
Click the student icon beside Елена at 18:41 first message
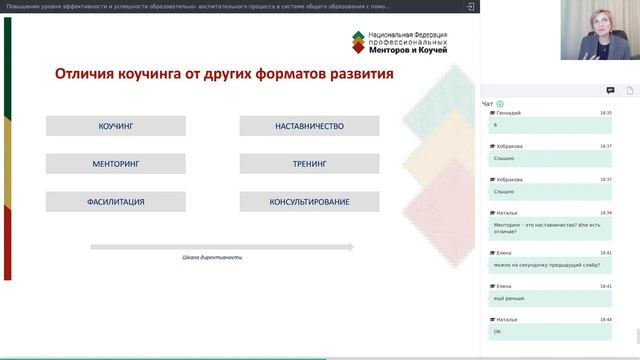pyautogui.click(x=492, y=253)
